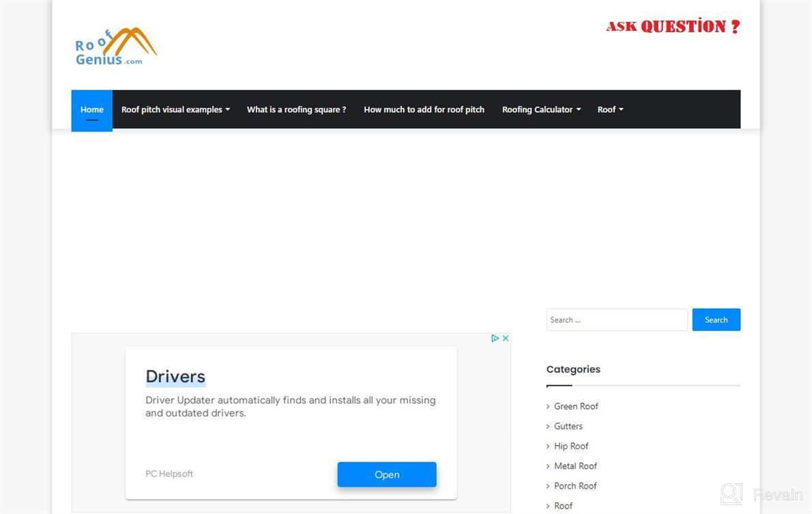Expand the Roof pitch visual examples arrow
Image resolution: width=812 pixels, height=514 pixels.
tap(227, 110)
